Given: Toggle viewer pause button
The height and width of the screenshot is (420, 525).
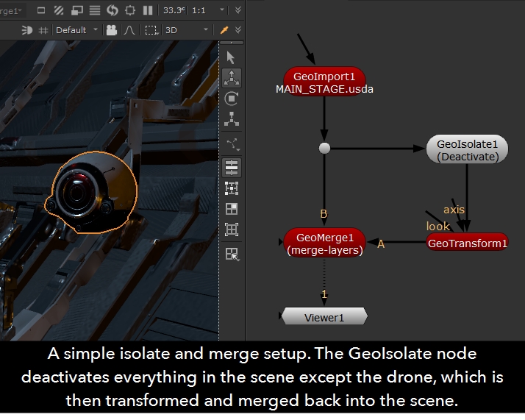Looking at the screenshot, I should (148, 10).
